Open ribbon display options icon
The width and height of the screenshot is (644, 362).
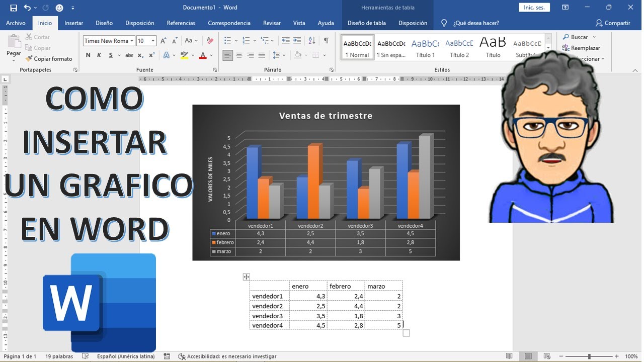[x=566, y=8]
